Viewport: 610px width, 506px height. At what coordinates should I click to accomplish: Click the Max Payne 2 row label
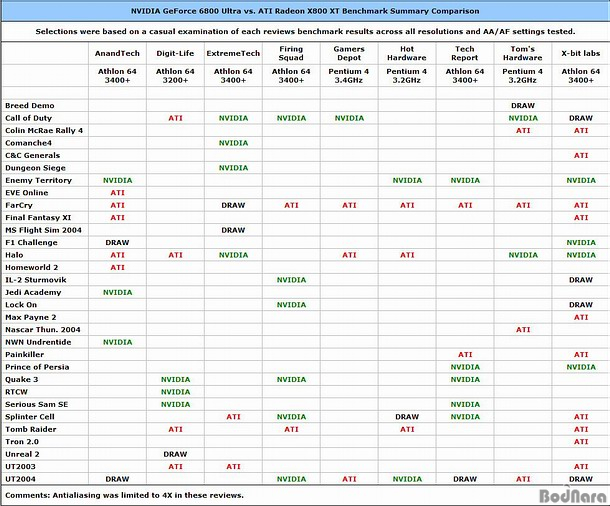click(x=31, y=317)
